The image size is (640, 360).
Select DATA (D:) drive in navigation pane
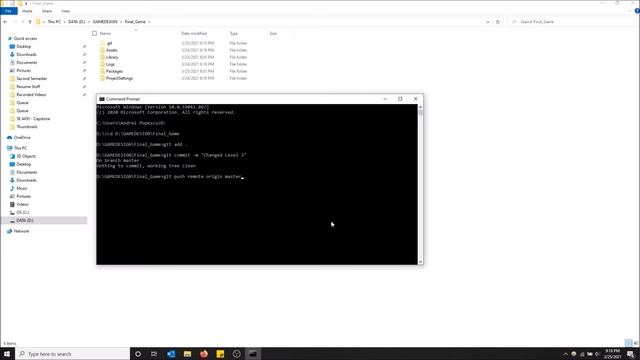(x=24, y=220)
